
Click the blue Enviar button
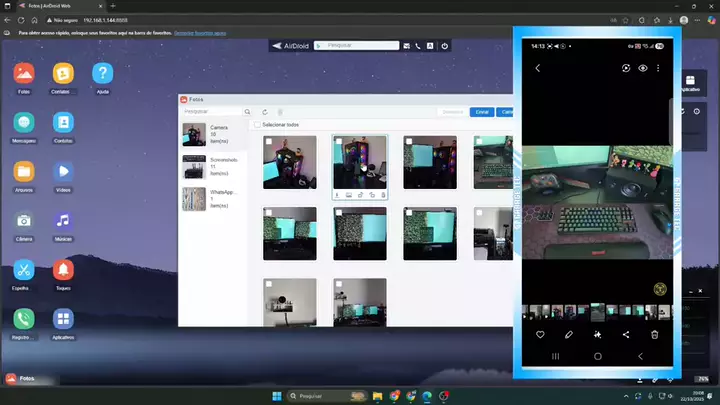point(483,112)
